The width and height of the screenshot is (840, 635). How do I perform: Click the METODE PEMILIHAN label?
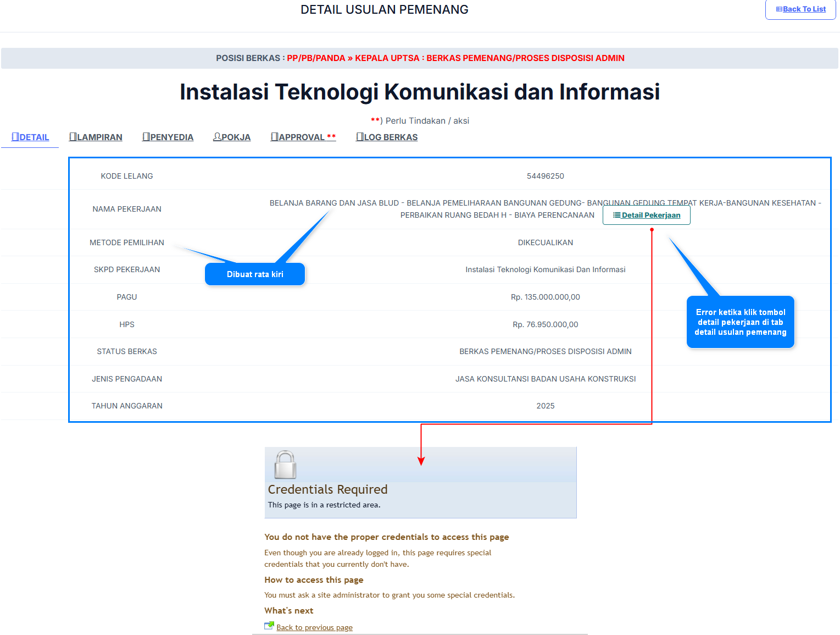click(x=127, y=243)
